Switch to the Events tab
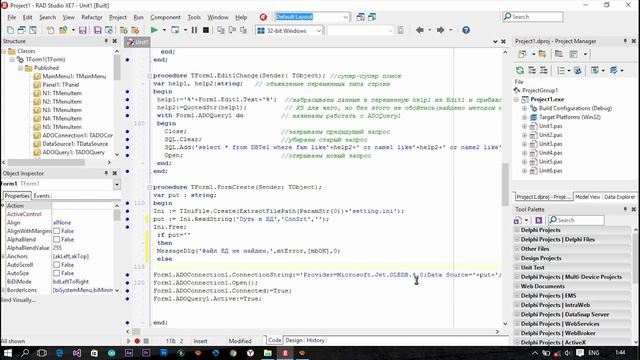This screenshot has width=640, height=360. click(x=42, y=196)
